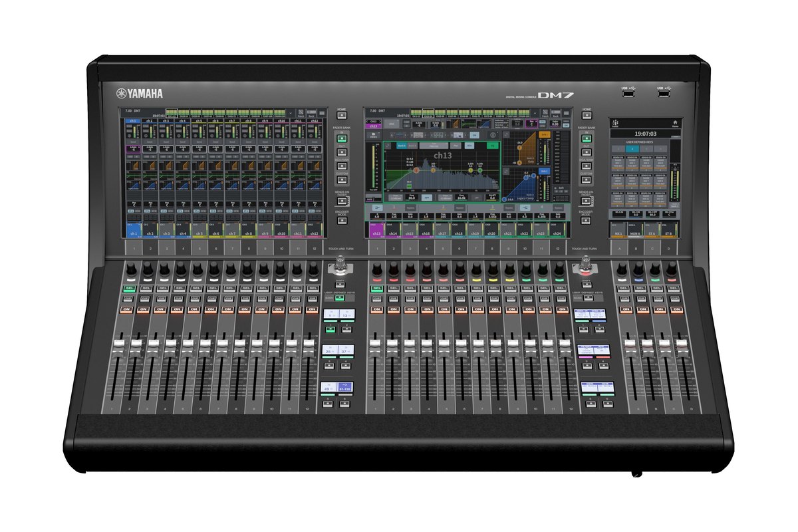798x532 pixels.
Task: Select the highlighted User Defined Keys bank tab
Action: (x=632, y=149)
